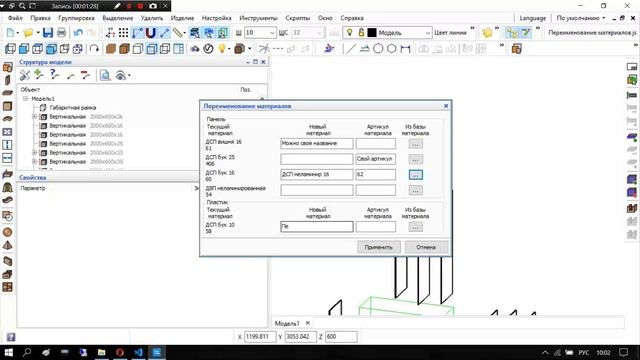Expand overflow chevron after Цвет линии

[x=472, y=29]
